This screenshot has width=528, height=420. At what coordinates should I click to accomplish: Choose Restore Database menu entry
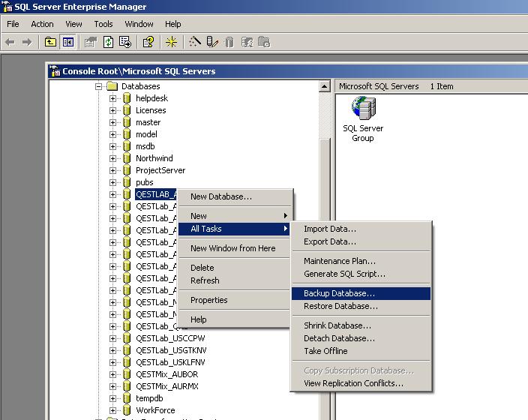[340, 306]
